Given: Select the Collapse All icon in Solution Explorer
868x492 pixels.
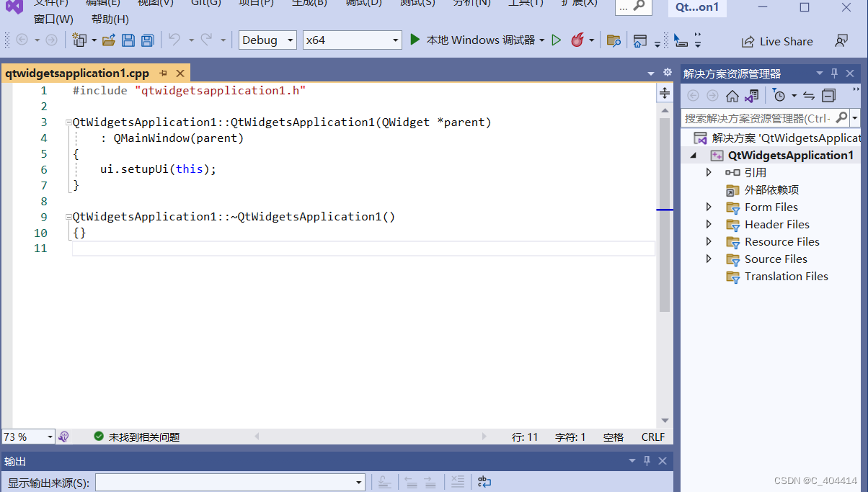Looking at the screenshot, I should pos(828,95).
